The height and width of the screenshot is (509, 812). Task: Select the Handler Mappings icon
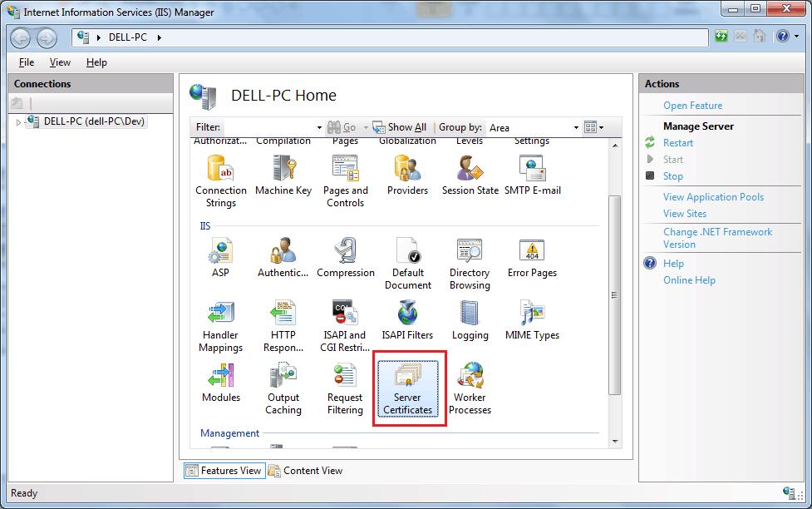pos(219,323)
